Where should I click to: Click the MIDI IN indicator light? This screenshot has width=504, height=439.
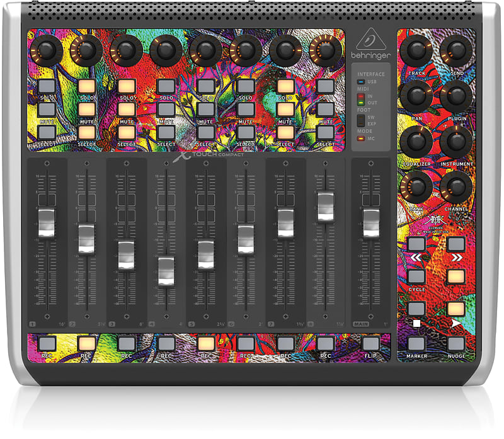coord(360,95)
